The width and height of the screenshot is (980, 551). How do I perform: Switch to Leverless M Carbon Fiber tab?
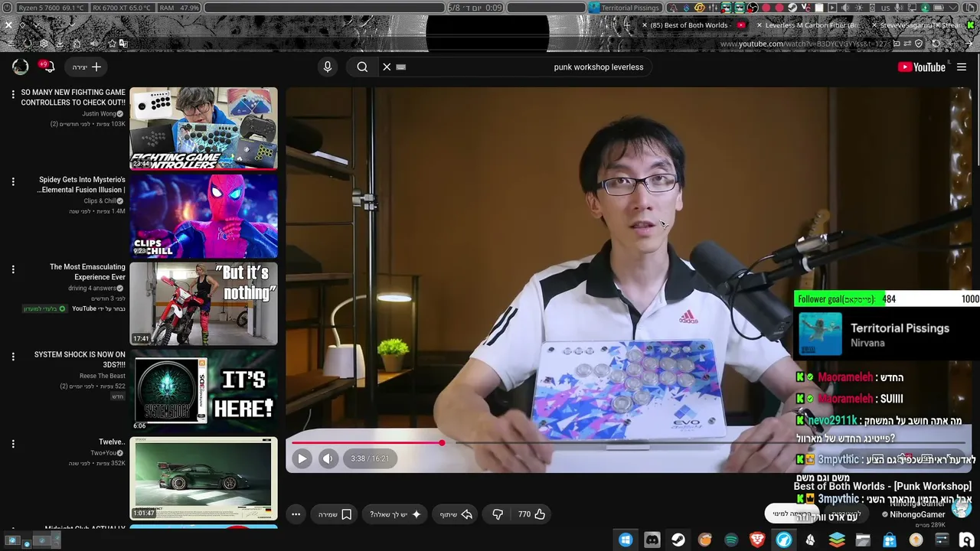pyautogui.click(x=810, y=25)
